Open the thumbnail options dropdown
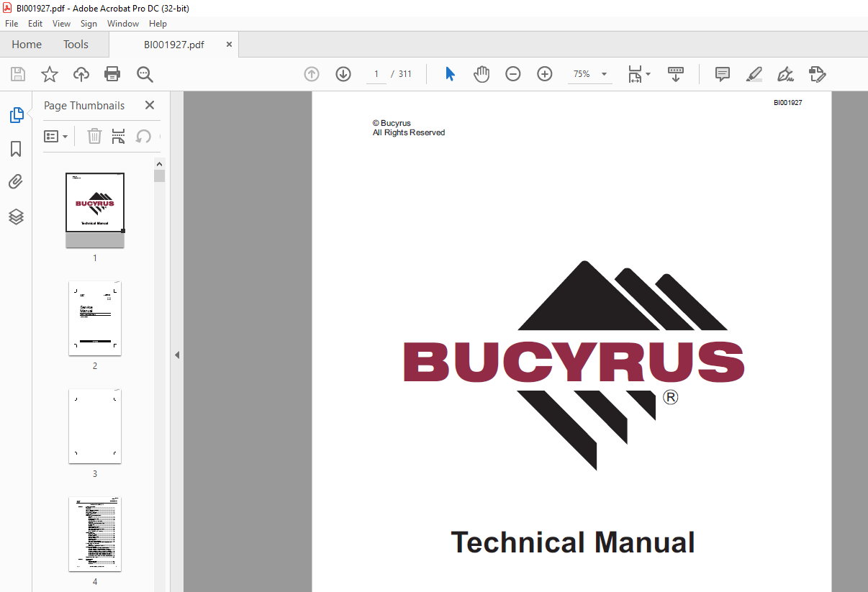The width and height of the screenshot is (868, 592). pos(56,136)
